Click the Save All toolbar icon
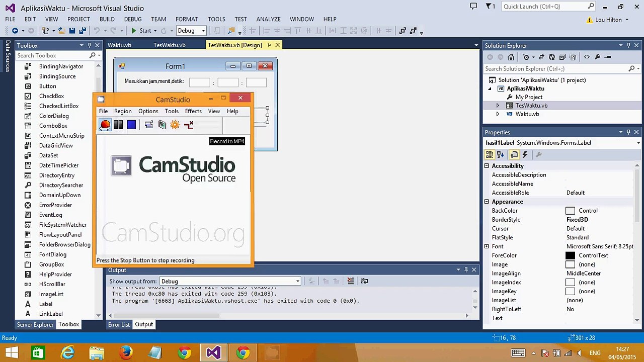This screenshot has width=644, height=362. click(83, 31)
